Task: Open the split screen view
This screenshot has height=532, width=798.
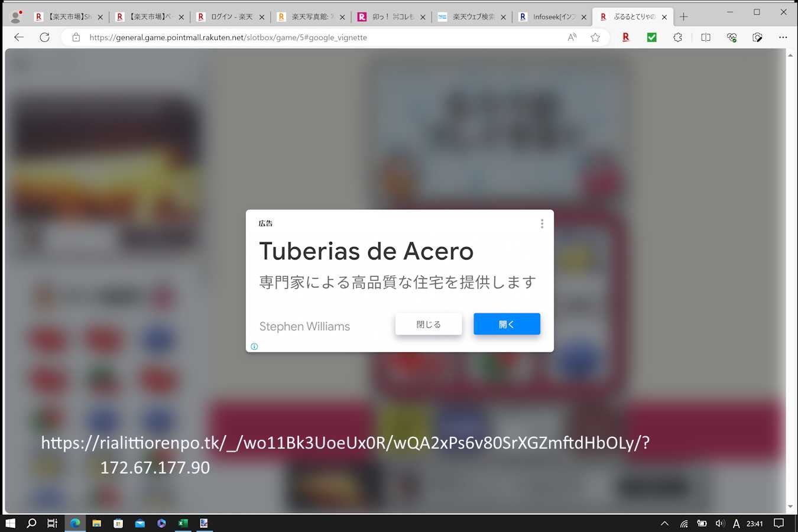Action: [x=706, y=37]
